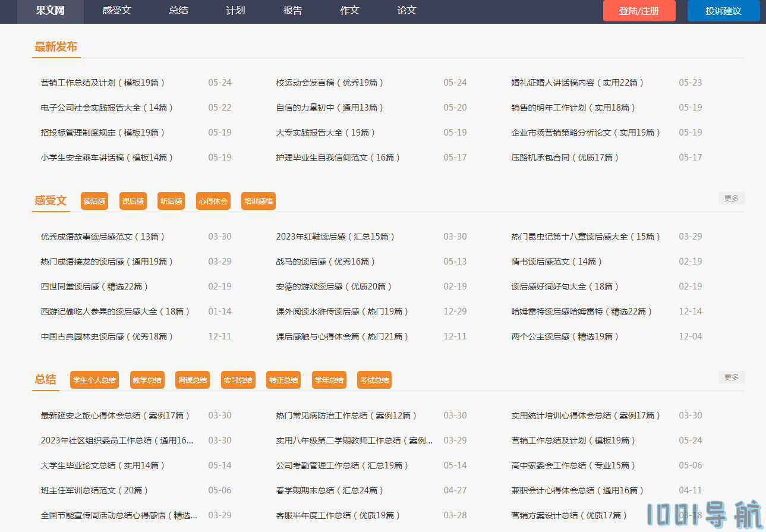Click the 果文网 site logo
Image resolution: width=766 pixels, height=532 pixels.
coord(50,11)
